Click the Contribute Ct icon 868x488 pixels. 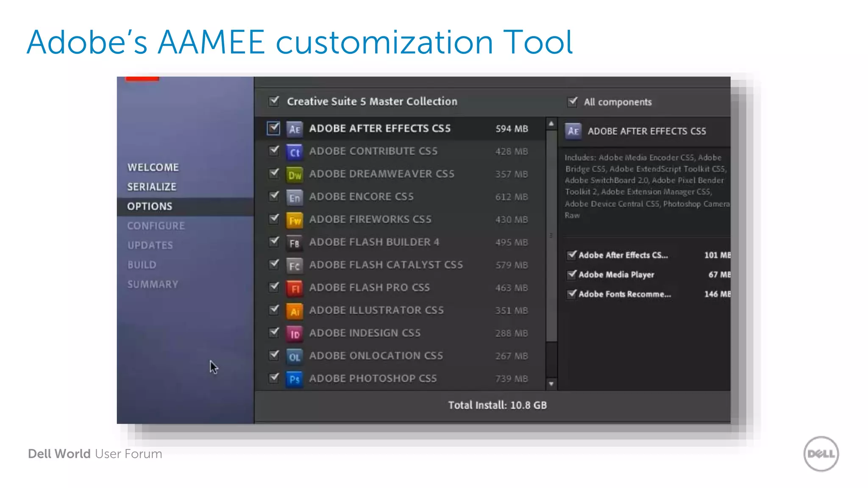tap(295, 152)
